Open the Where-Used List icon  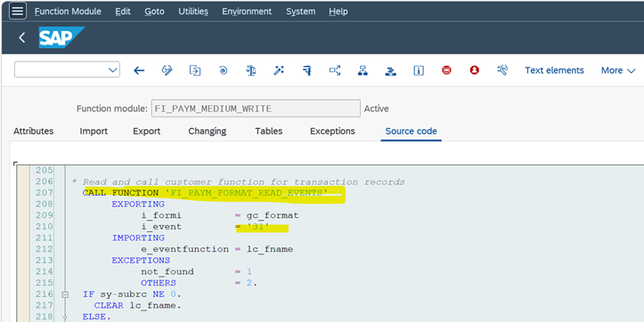pyautogui.click(x=335, y=70)
